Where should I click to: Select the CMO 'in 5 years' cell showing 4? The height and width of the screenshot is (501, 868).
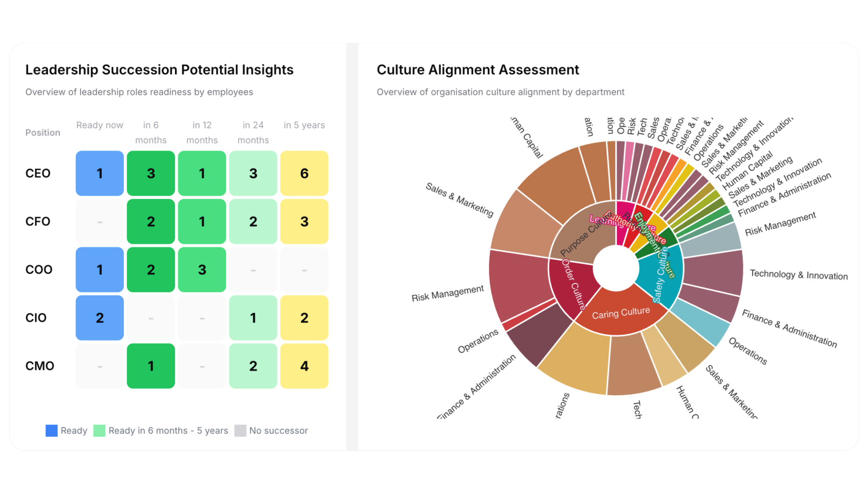(304, 366)
